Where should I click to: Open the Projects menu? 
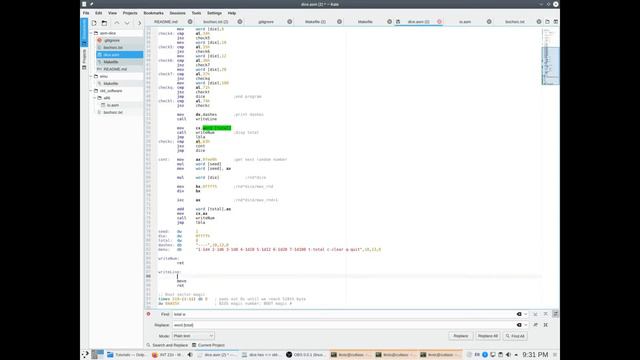coord(130,13)
